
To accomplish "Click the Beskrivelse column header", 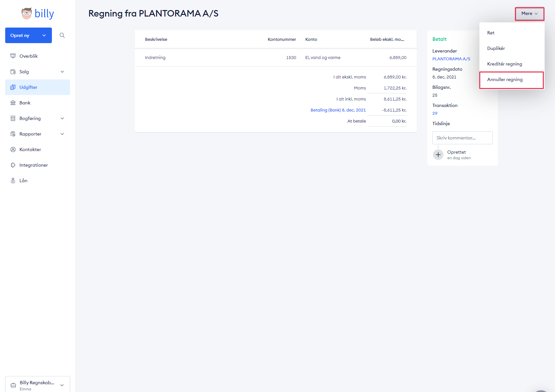I will click(156, 39).
